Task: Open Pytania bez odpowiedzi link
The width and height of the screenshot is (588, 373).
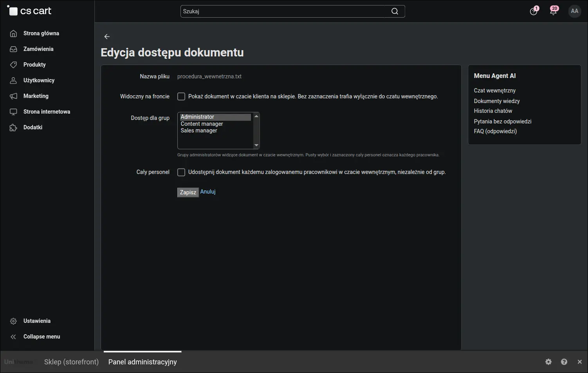Action: click(503, 121)
